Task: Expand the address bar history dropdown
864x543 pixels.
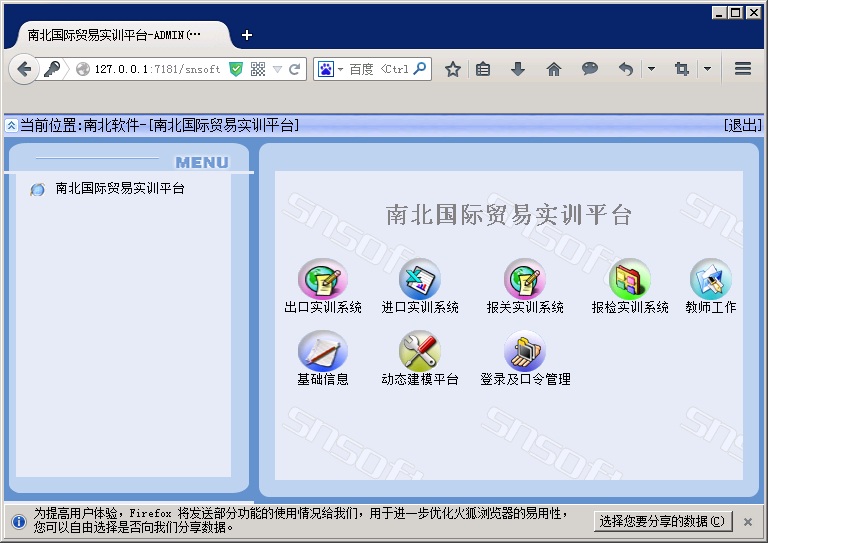Action: tap(277, 69)
